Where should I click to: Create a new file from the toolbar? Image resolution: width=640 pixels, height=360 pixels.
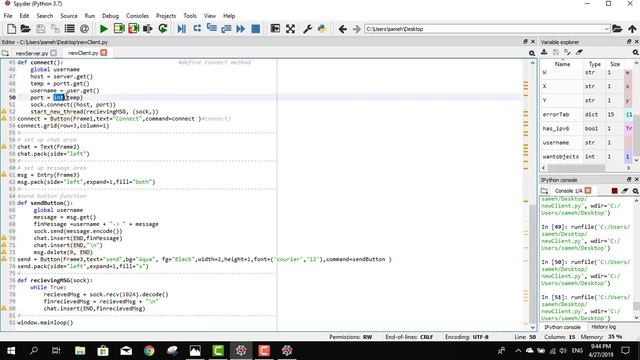pyautogui.click(x=11, y=29)
